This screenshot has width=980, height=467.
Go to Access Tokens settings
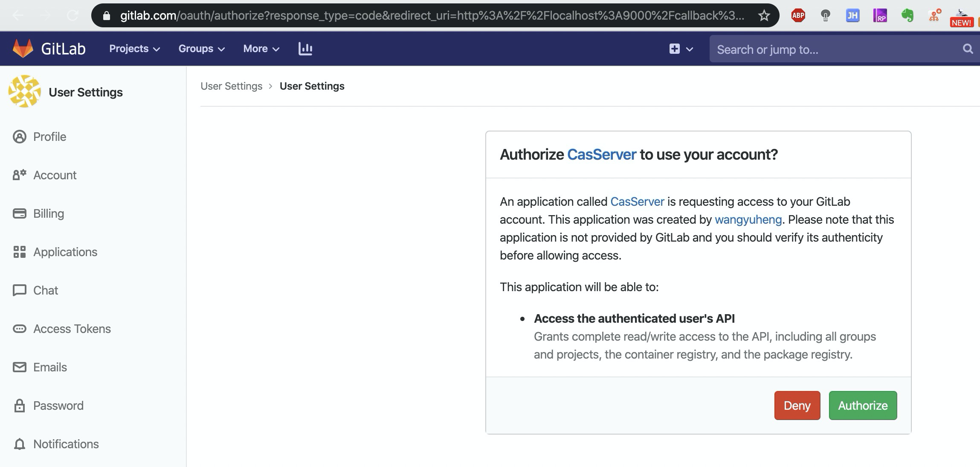coord(72,329)
